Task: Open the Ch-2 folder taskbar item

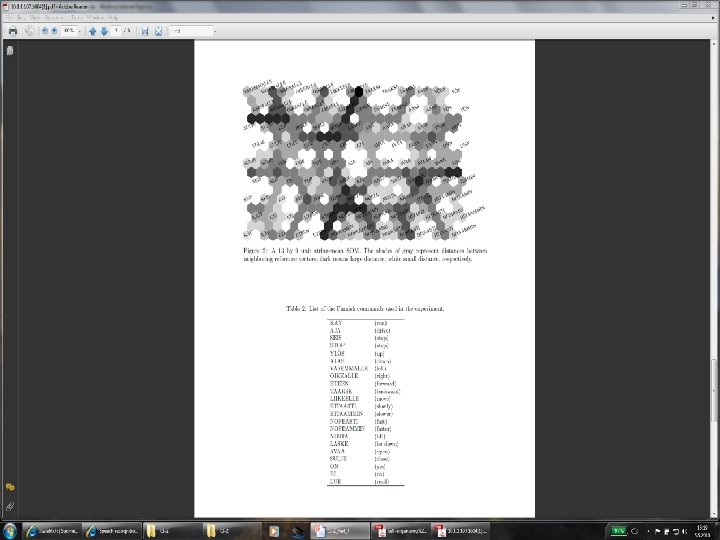Action: 231,531
